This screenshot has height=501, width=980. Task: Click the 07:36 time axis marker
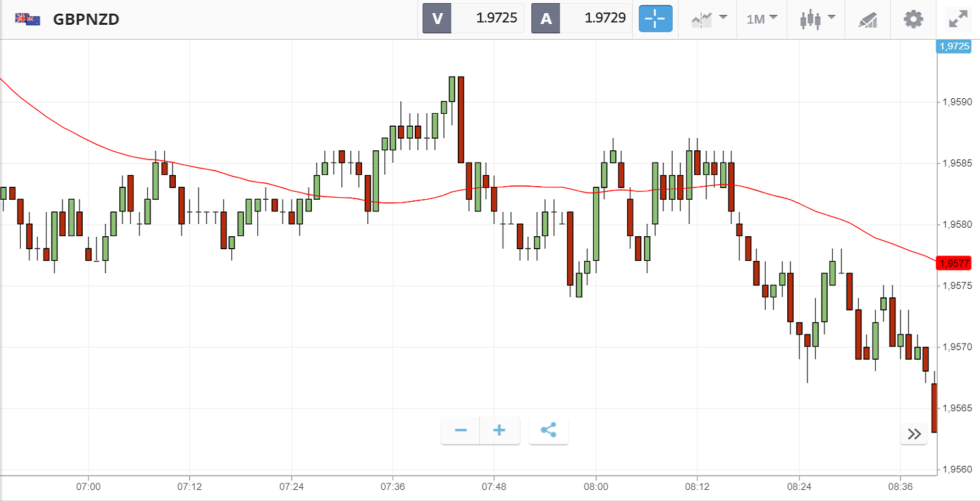(393, 487)
